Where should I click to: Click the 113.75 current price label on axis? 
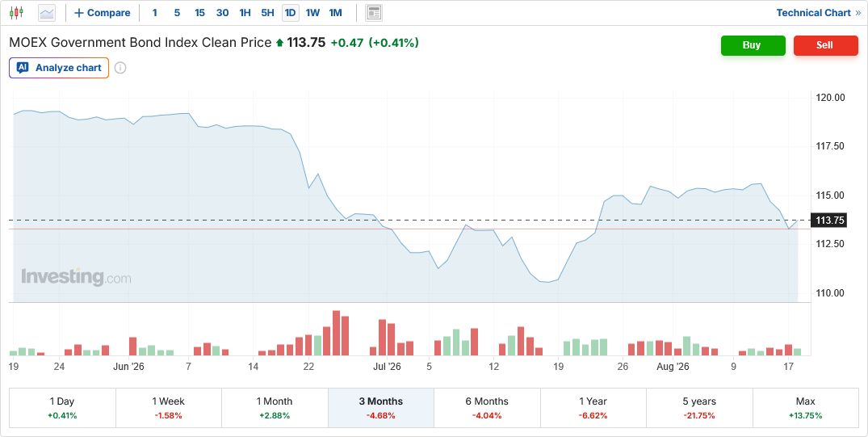coord(830,221)
